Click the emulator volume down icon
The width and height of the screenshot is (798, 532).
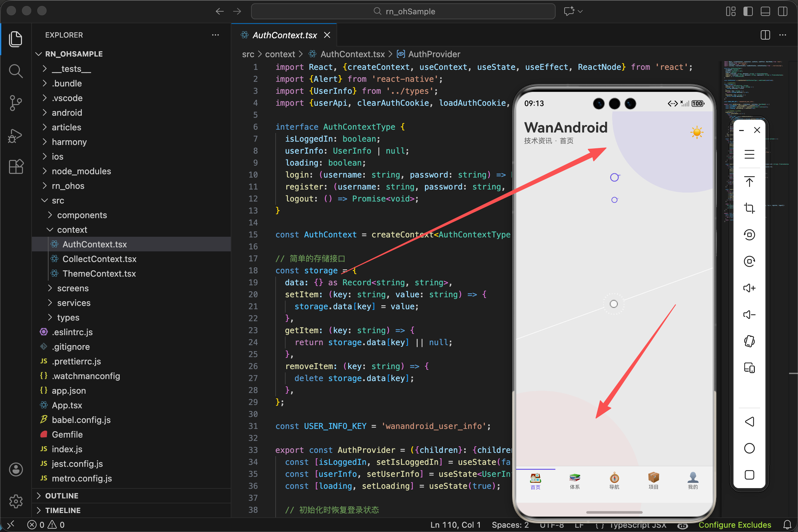tap(749, 315)
